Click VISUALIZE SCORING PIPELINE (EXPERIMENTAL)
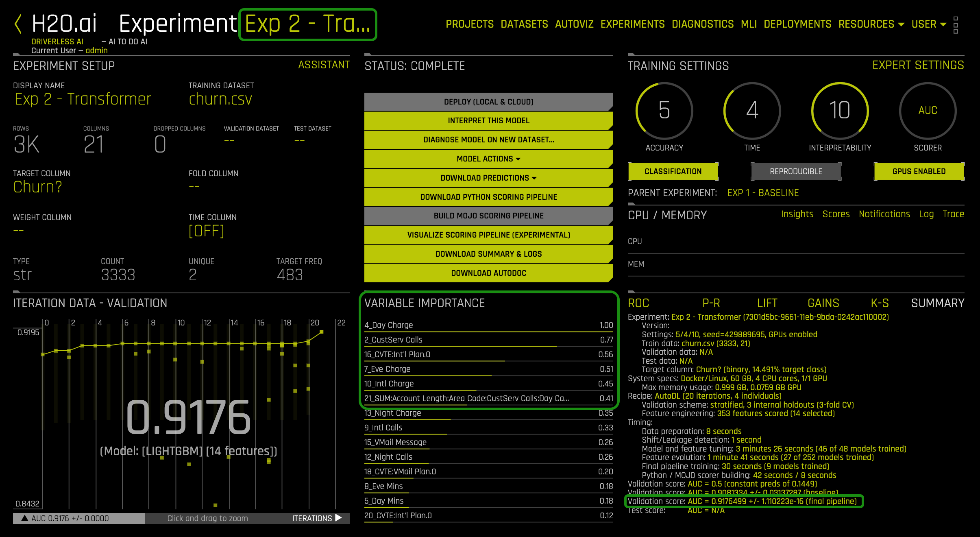The height and width of the screenshot is (537, 980). tap(488, 235)
